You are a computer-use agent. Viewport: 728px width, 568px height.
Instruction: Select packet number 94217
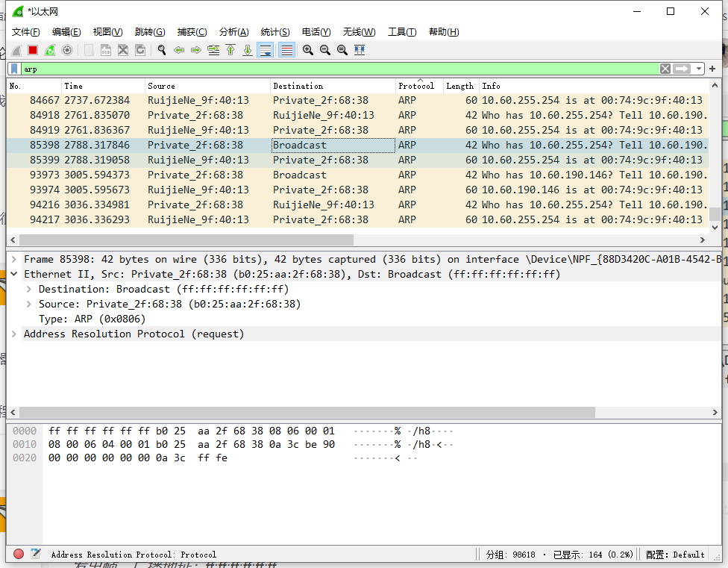click(x=357, y=219)
